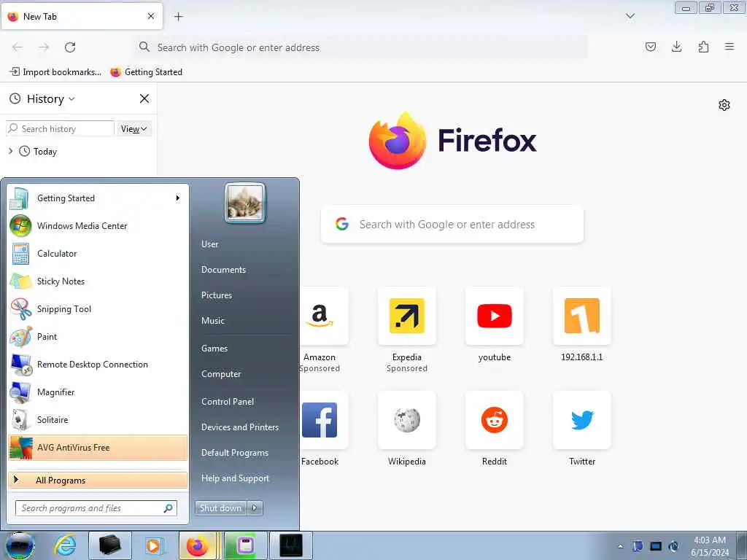
Task: Click the back navigation arrow
Action: point(18,47)
